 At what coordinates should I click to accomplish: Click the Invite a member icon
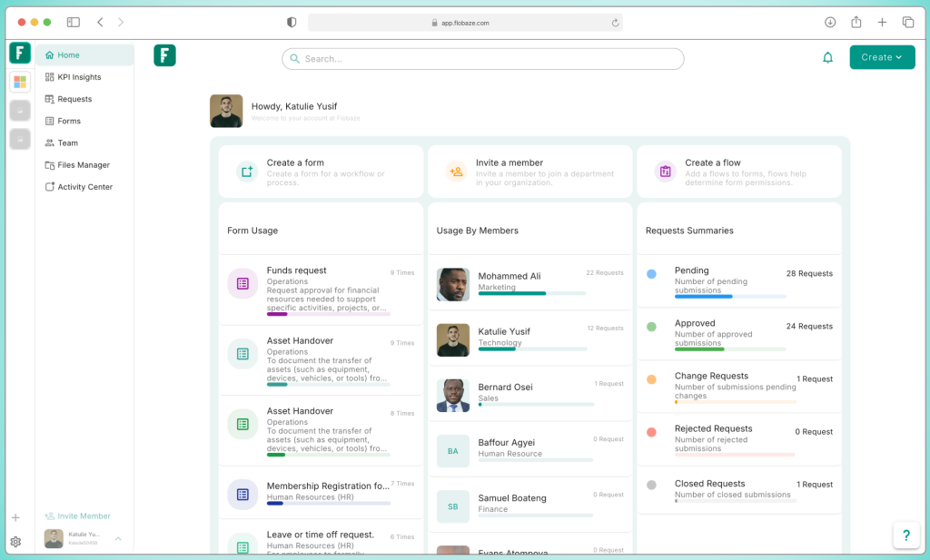point(456,172)
